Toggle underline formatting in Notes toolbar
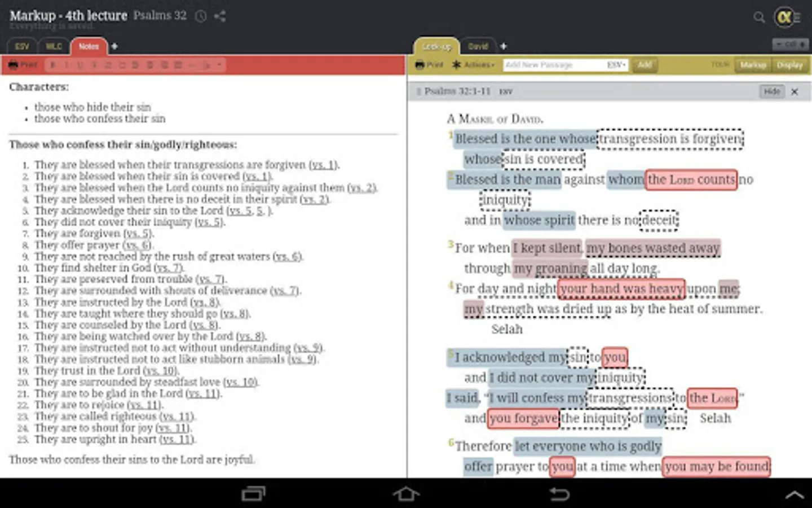This screenshot has width=812, height=508. click(80, 65)
